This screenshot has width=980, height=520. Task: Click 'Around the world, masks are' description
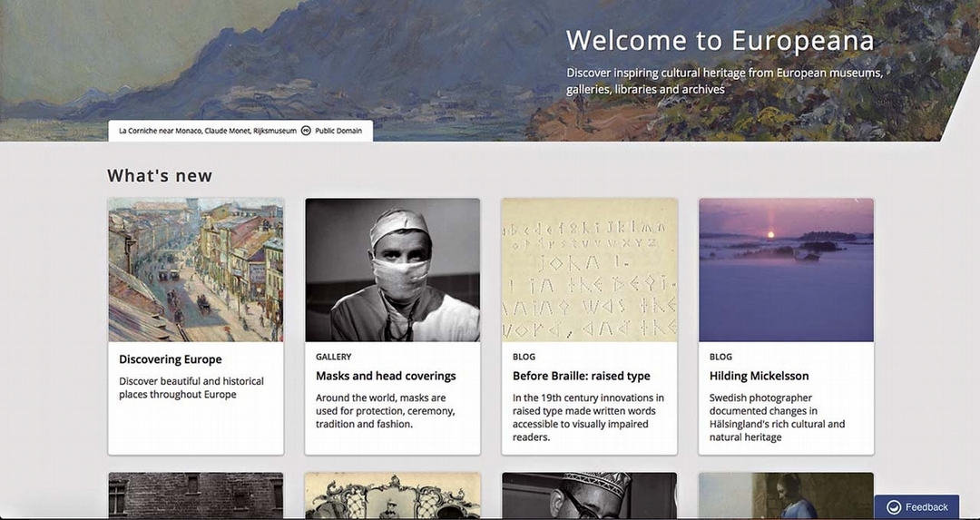[x=385, y=410]
